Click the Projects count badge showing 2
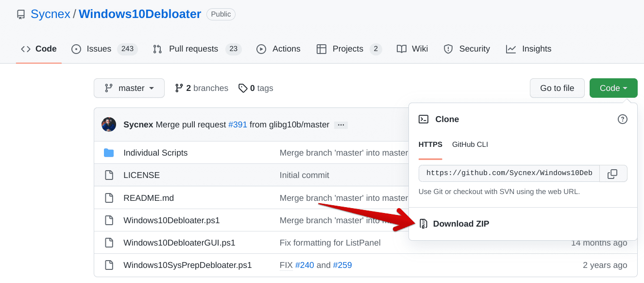Screen dimensions: 644x283 point(376,49)
